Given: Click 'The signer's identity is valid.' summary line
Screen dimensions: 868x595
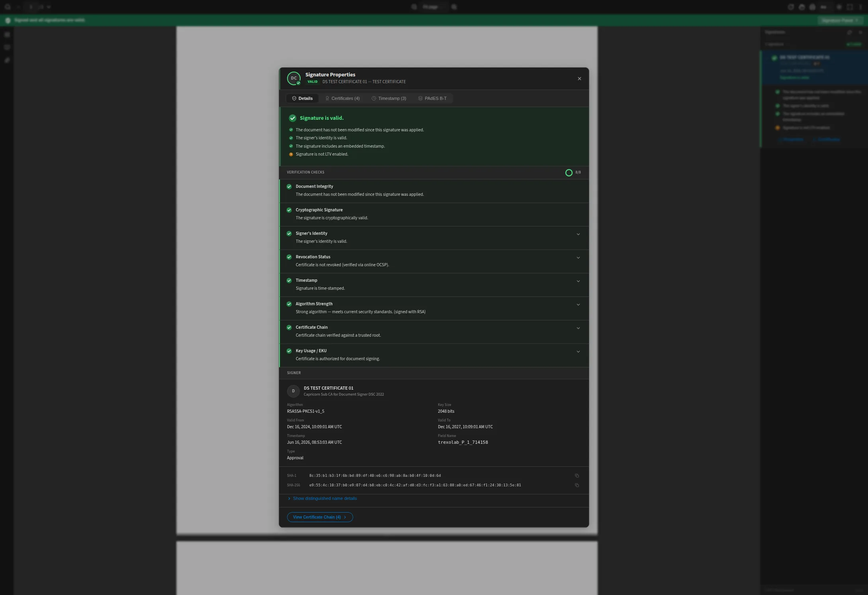Looking at the screenshot, I should (321, 138).
